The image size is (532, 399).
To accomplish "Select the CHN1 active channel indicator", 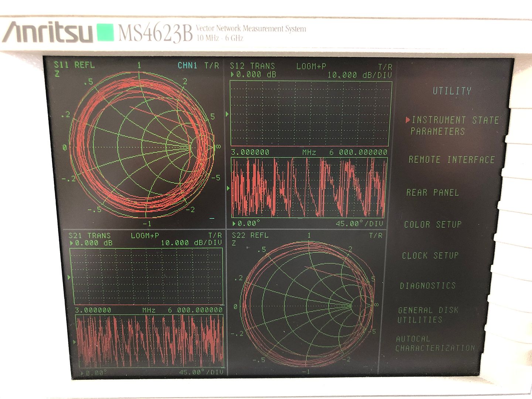I will pyautogui.click(x=187, y=66).
